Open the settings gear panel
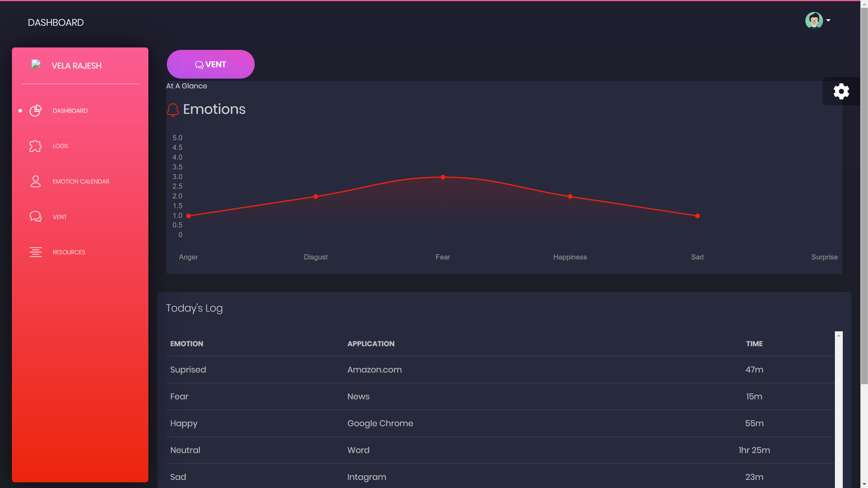The image size is (868, 488). point(841,91)
